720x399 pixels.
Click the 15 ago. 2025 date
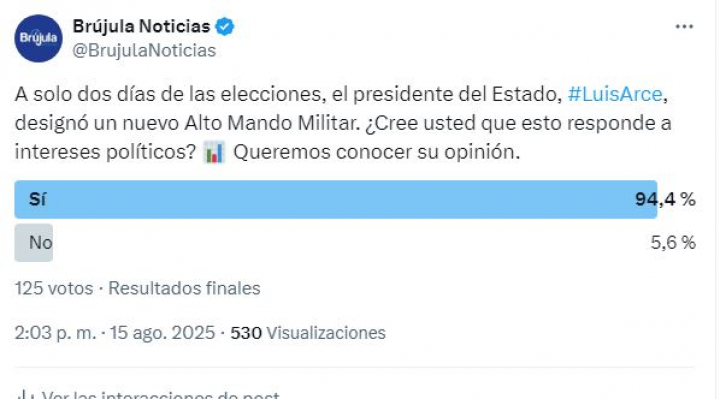pyautogui.click(x=162, y=333)
